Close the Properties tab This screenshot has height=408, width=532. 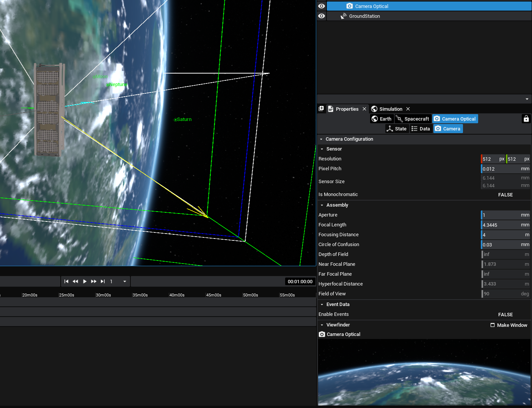[364, 109]
